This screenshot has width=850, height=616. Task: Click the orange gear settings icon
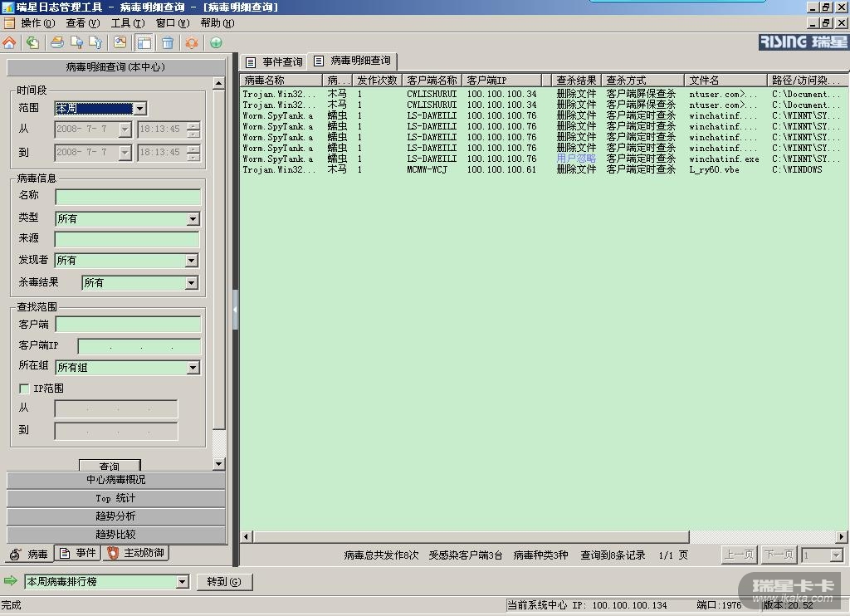pos(192,42)
